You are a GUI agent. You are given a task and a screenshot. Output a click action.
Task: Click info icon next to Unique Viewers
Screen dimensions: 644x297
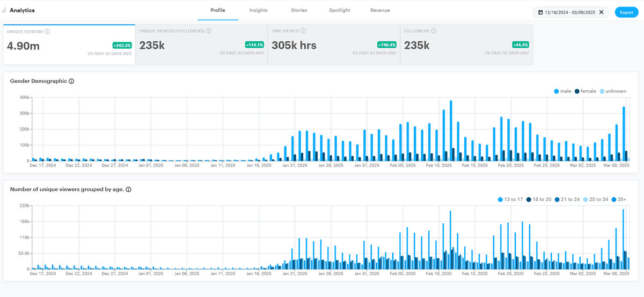[47, 32]
